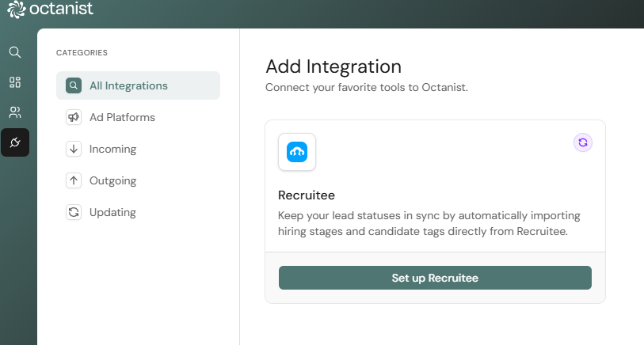Click the Ad Platforms megaphone icon
644x345 pixels.
click(74, 117)
